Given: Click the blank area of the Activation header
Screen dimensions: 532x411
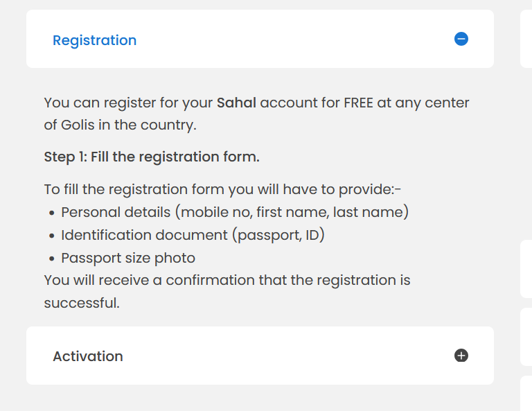Looking at the screenshot, I should pyautogui.click(x=277, y=356).
